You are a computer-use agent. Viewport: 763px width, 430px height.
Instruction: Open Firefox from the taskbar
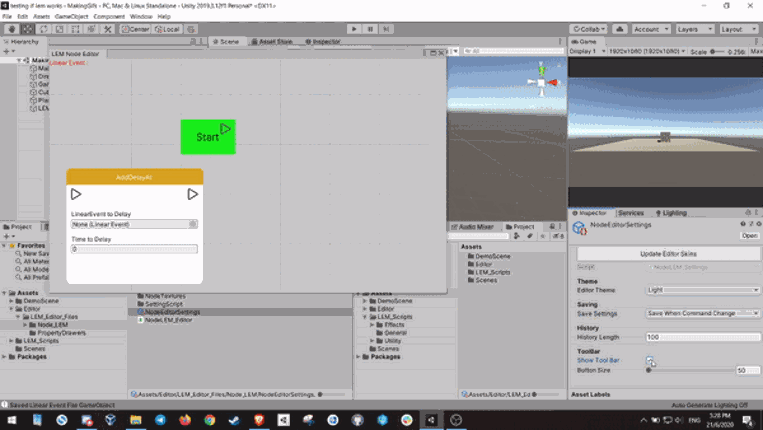pos(185,420)
